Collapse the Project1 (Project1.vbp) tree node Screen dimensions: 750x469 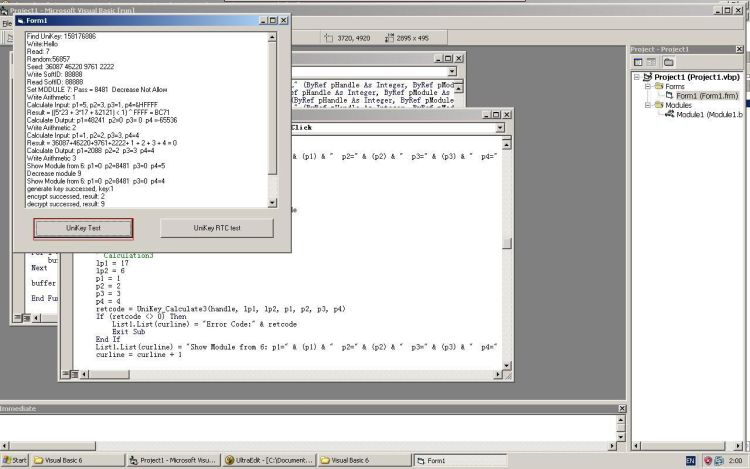637,77
